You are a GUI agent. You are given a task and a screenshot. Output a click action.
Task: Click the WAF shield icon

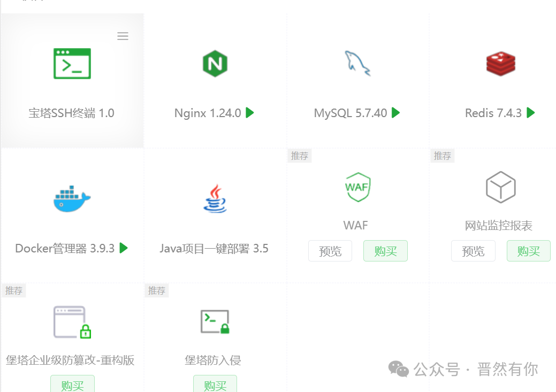pyautogui.click(x=358, y=187)
